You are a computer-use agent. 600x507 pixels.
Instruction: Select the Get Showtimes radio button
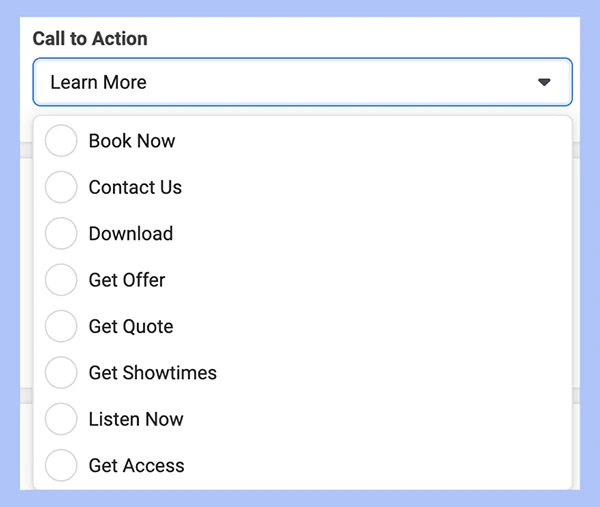tap(61, 372)
